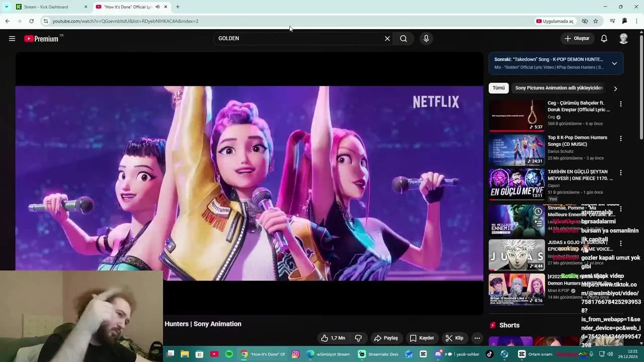The image size is (644, 362).
Task: Start voice search with microphone
Action: pos(426,39)
